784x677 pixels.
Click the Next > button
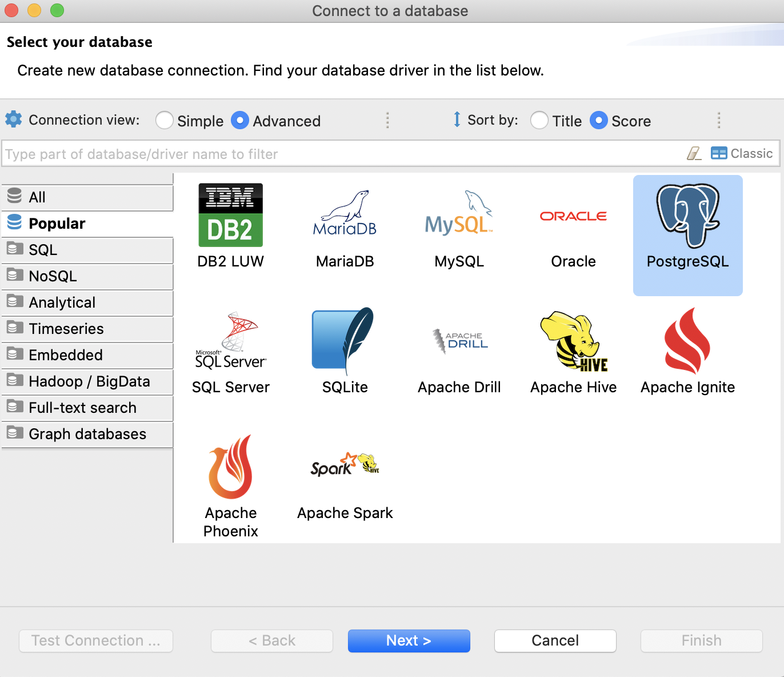tap(409, 640)
